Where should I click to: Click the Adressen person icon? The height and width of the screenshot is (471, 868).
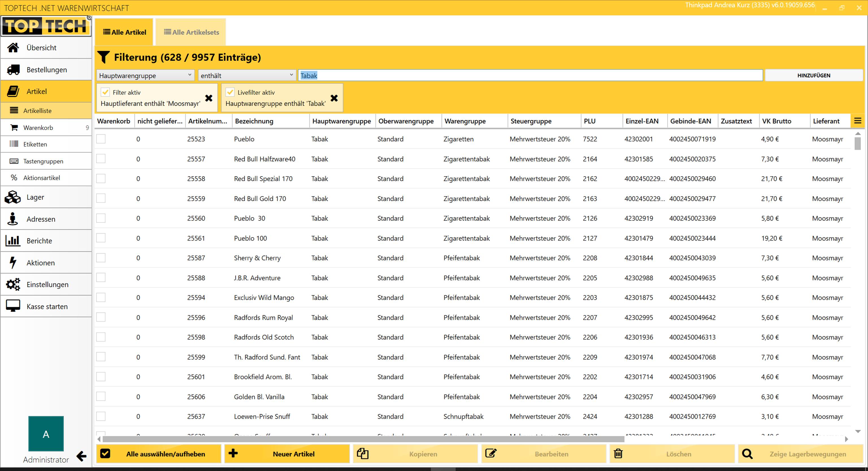[x=13, y=219]
